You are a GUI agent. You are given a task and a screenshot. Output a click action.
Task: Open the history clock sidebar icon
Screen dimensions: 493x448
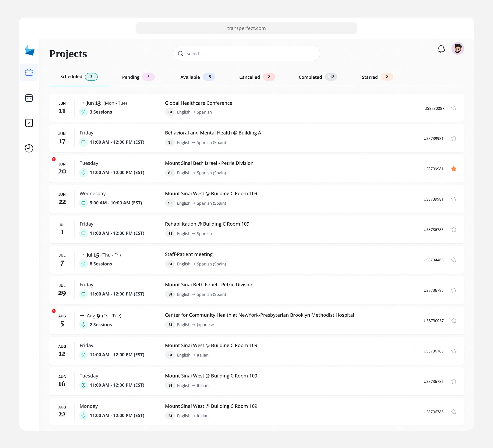coord(29,148)
